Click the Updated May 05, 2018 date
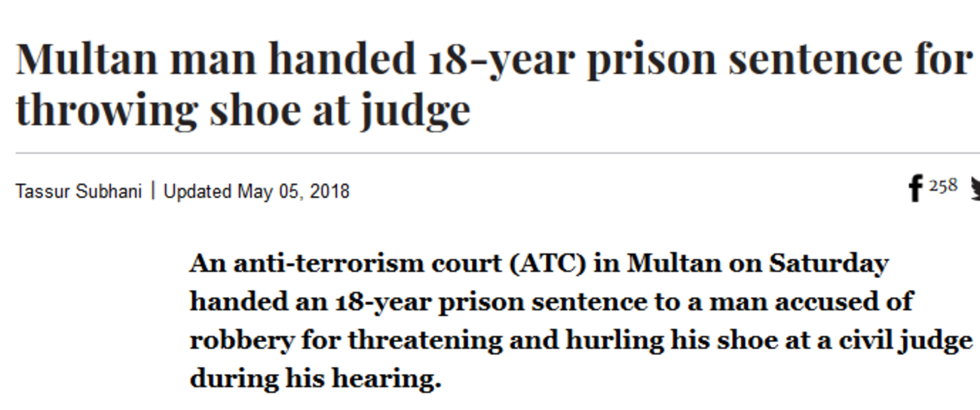 256,191
